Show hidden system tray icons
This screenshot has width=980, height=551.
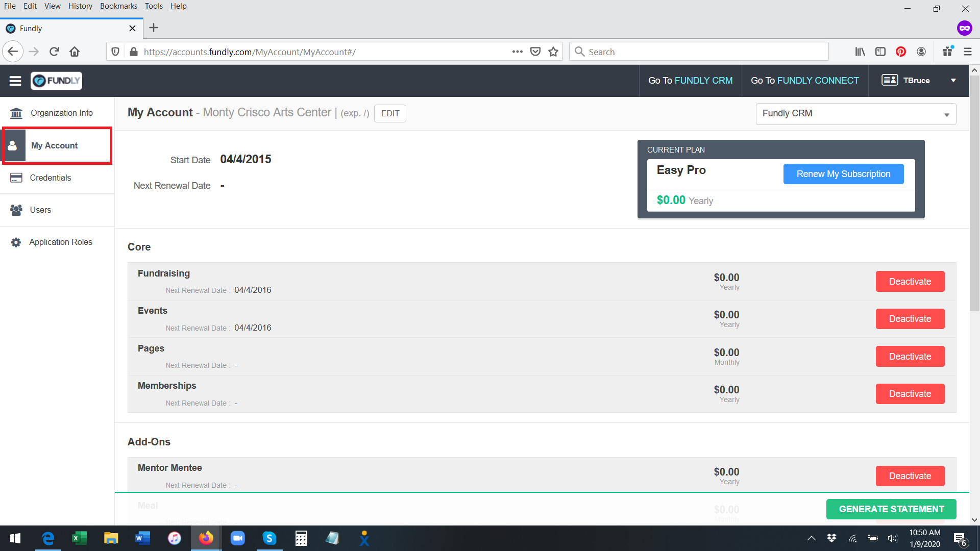[x=811, y=538]
